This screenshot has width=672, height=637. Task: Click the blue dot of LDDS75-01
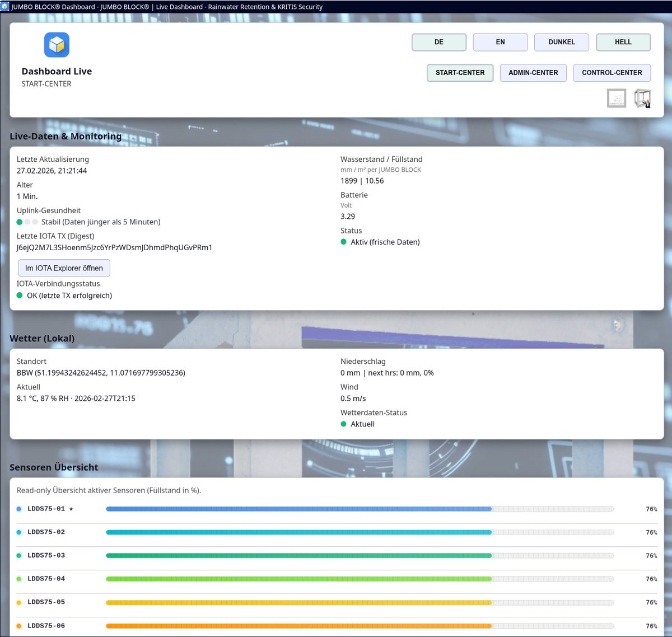[x=19, y=509]
